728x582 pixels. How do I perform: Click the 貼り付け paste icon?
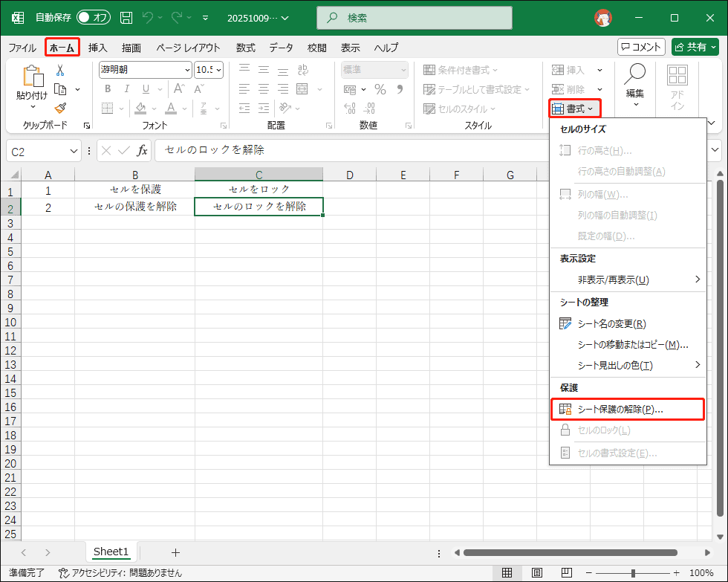tap(33, 76)
